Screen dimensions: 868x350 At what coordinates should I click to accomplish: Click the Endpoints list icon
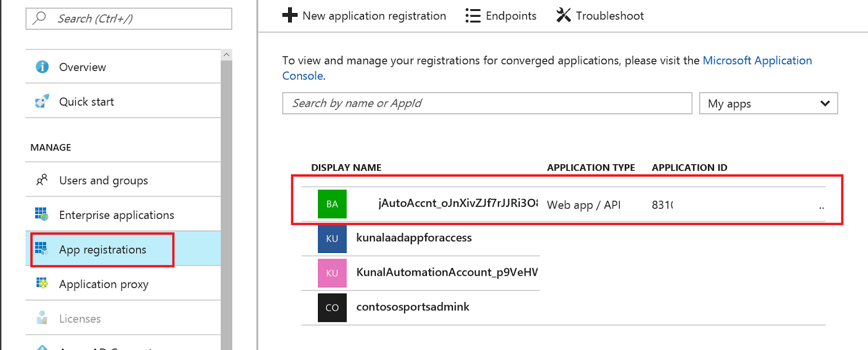[473, 16]
